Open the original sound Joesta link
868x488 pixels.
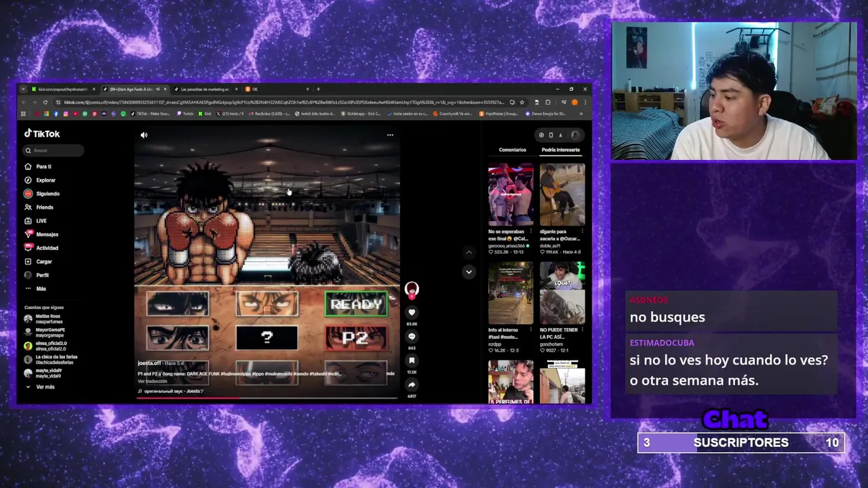pyautogui.click(x=170, y=391)
